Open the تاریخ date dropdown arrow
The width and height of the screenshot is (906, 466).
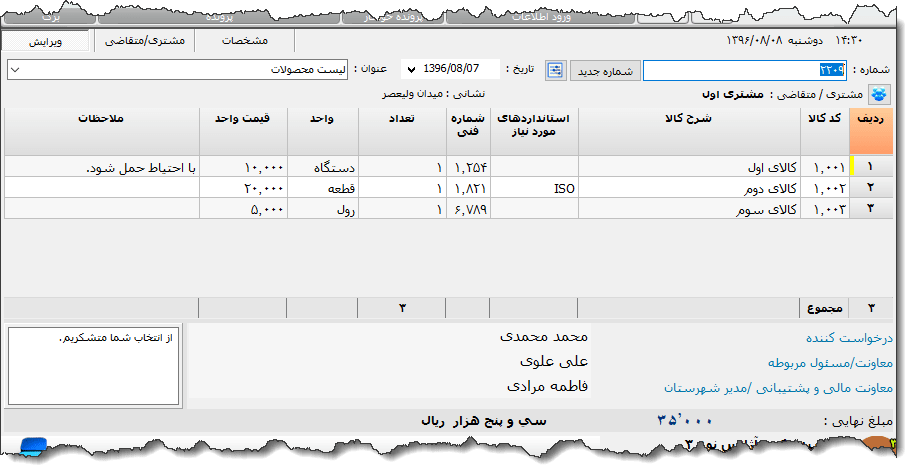point(411,70)
